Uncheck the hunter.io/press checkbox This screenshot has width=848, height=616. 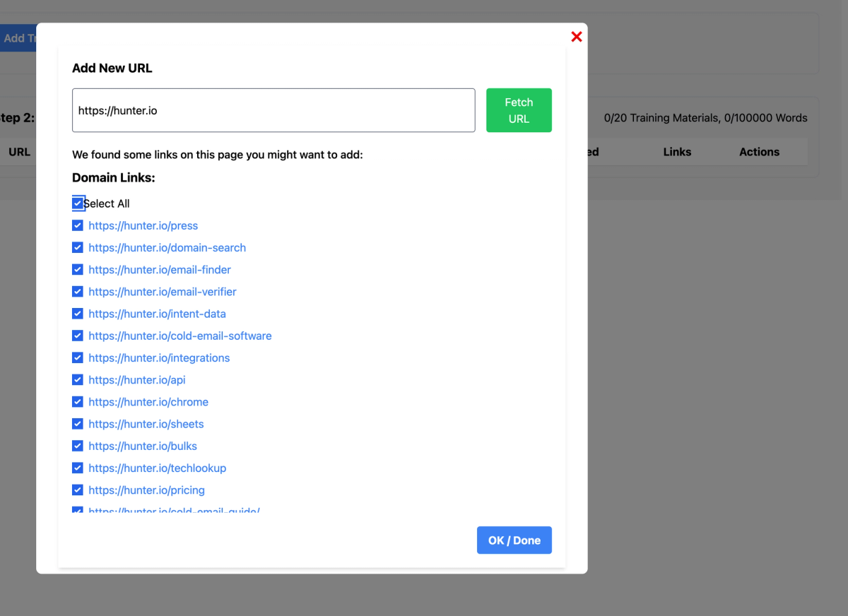coord(78,226)
